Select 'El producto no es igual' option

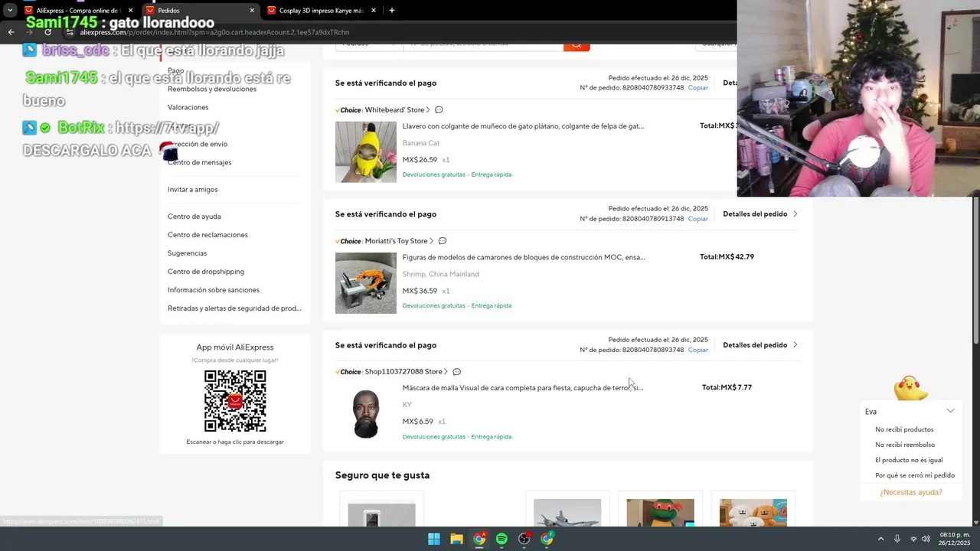tap(909, 460)
